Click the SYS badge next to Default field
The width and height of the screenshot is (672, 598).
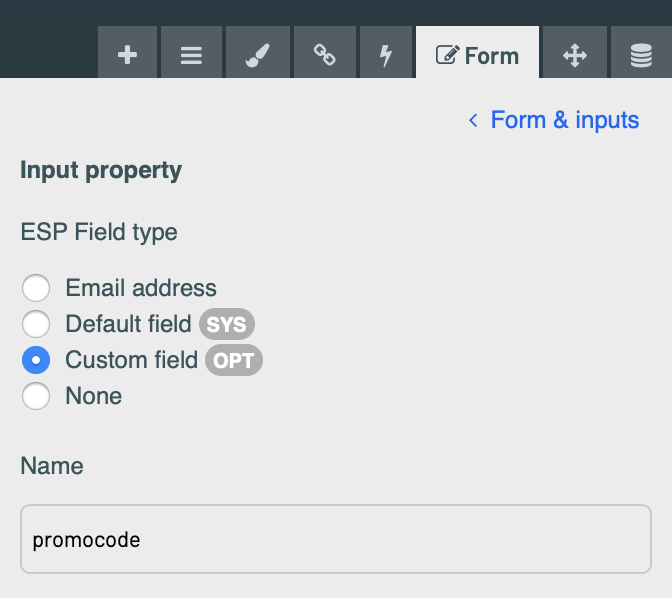click(227, 324)
